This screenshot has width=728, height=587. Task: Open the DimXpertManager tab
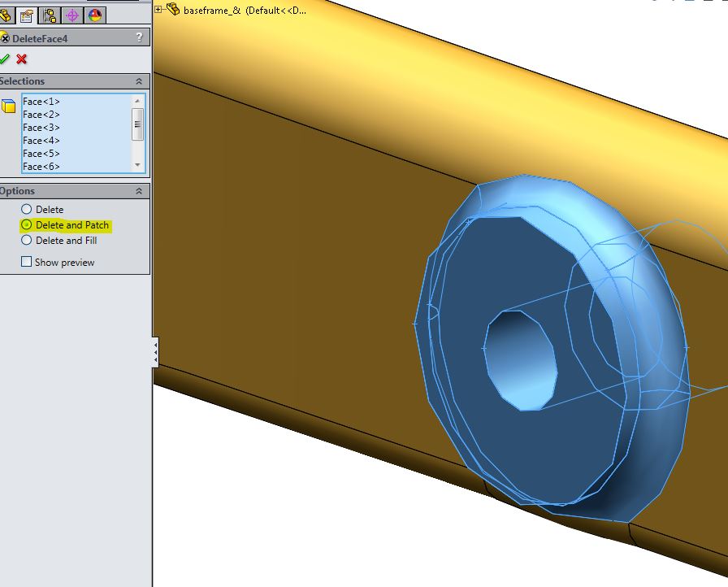pyautogui.click(x=72, y=15)
